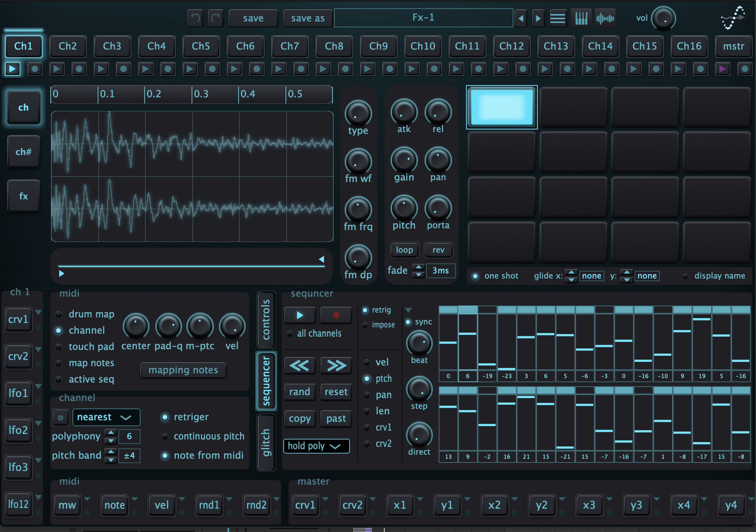Click the save as button
Viewport: 756px width, 532px height.
pos(308,18)
